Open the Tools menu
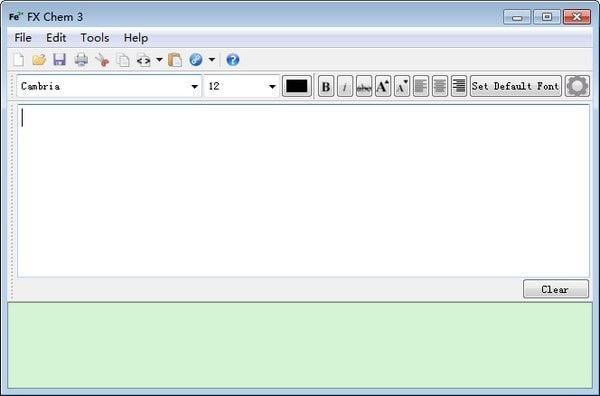600x396 pixels. (95, 38)
